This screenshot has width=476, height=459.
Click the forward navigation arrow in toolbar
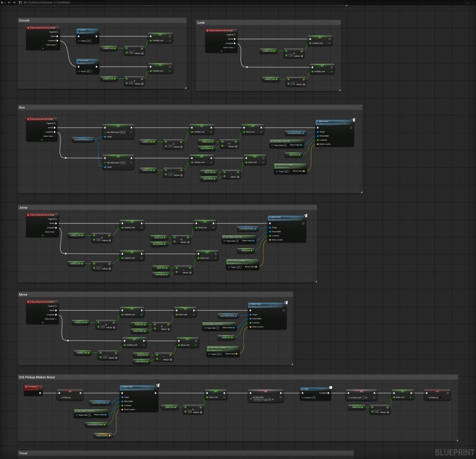pyautogui.click(x=14, y=2)
